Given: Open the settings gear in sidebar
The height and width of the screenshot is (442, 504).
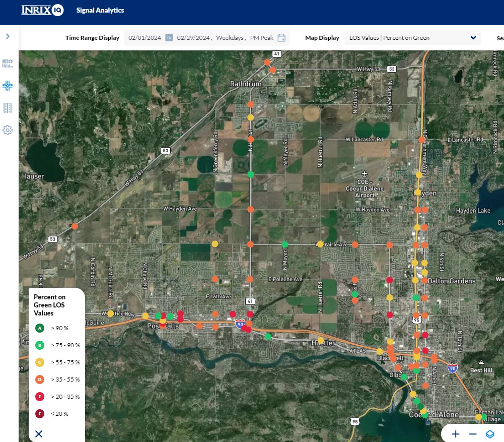Looking at the screenshot, I should pyautogui.click(x=8, y=130).
